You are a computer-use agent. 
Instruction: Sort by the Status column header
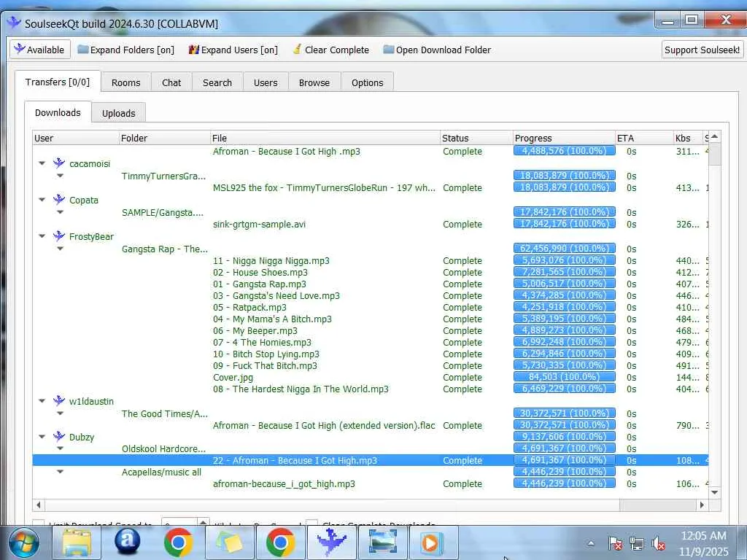coord(476,138)
